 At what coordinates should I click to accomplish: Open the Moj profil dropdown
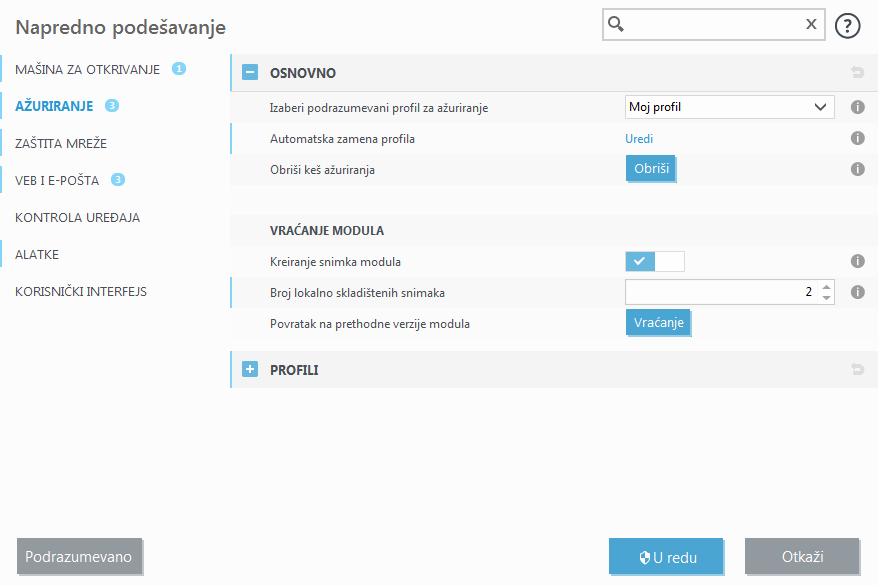pos(730,107)
